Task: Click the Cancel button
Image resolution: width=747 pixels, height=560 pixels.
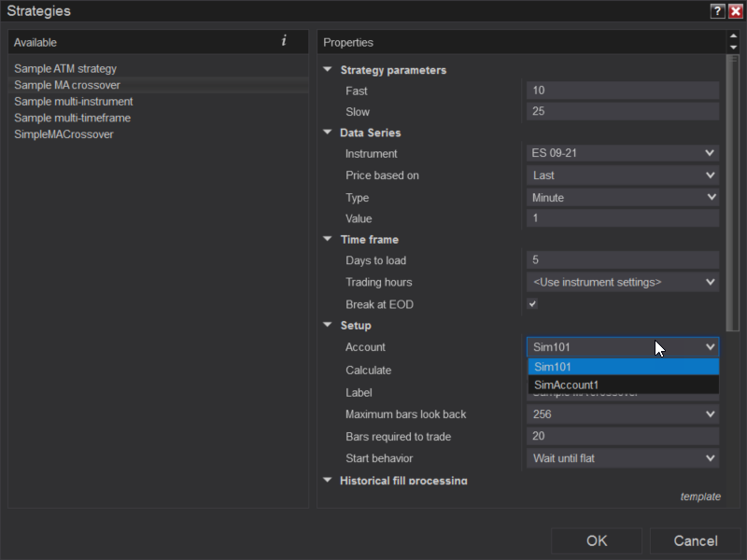Action: click(x=696, y=540)
